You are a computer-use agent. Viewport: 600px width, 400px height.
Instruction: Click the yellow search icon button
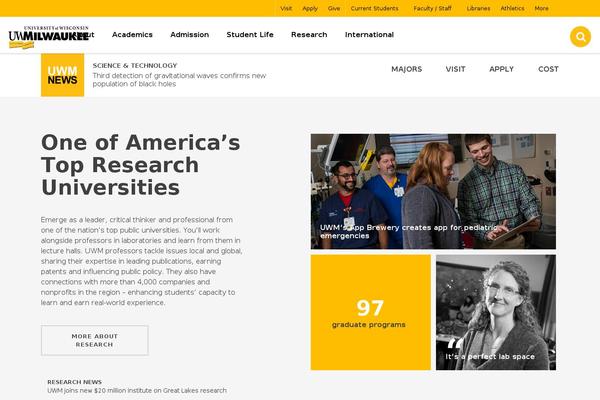coord(580,37)
